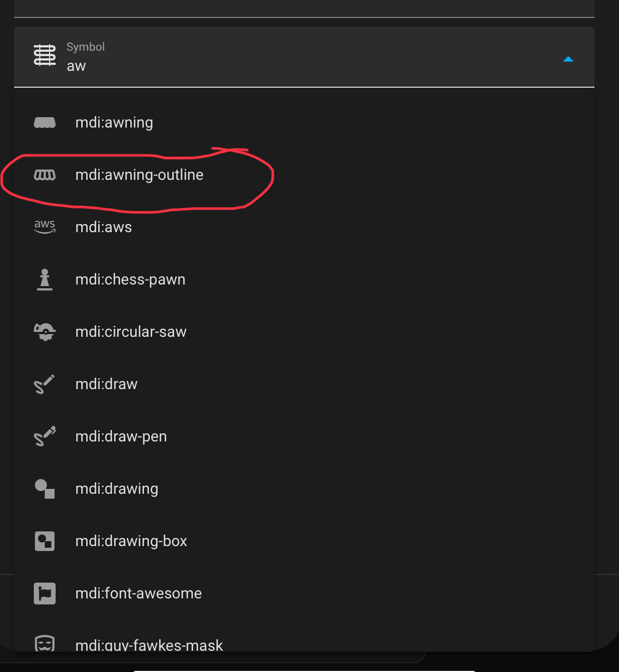The height and width of the screenshot is (672, 619).
Task: Click the chess pawn icon
Action: point(45,280)
